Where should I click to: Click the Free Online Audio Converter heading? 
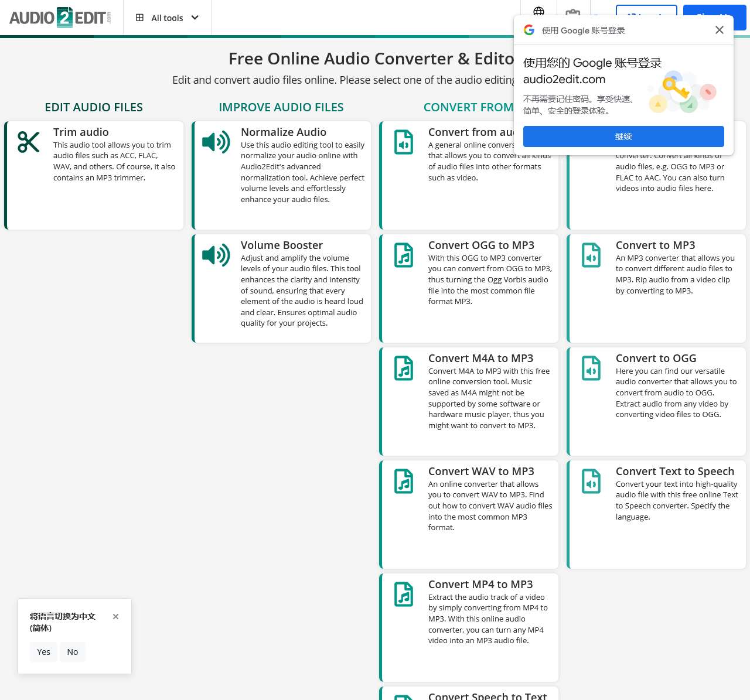(x=371, y=59)
